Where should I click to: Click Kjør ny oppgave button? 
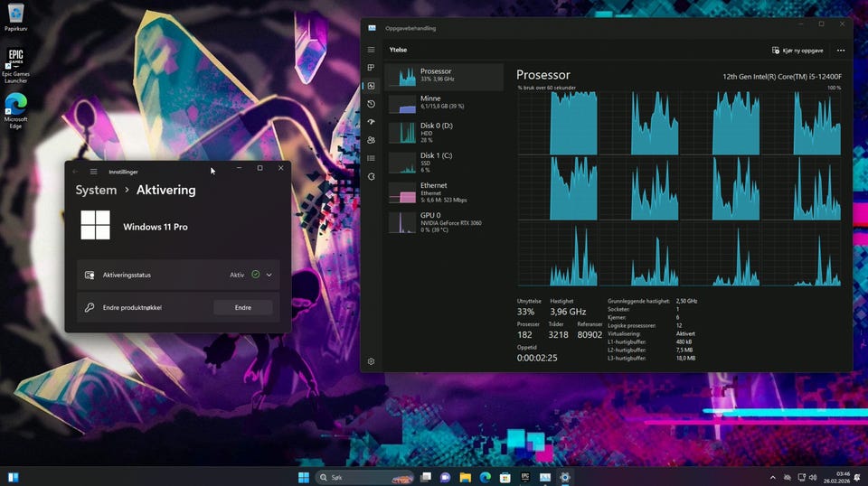[797, 51]
